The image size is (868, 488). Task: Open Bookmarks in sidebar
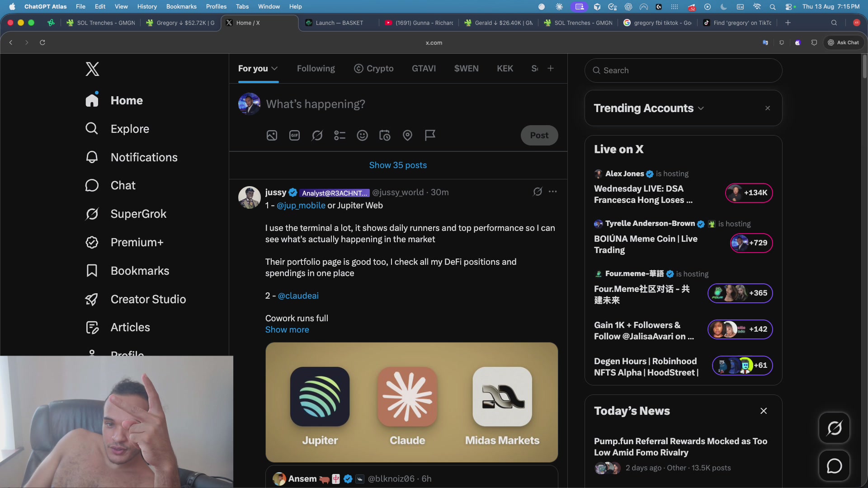(x=127, y=271)
